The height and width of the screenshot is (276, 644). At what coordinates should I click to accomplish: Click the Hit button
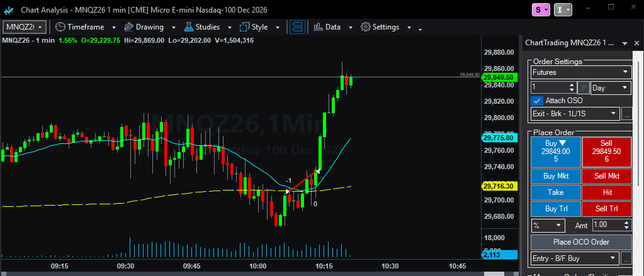coord(606,192)
